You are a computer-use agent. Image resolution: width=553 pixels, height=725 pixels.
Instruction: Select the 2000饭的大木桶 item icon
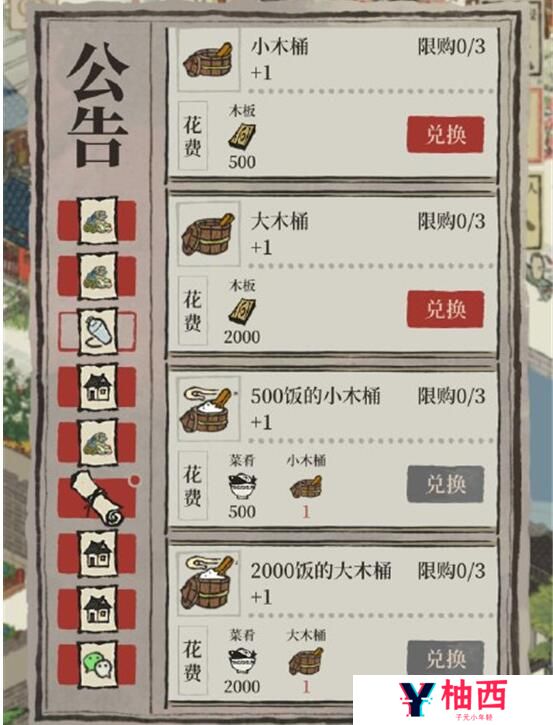[x=208, y=584]
